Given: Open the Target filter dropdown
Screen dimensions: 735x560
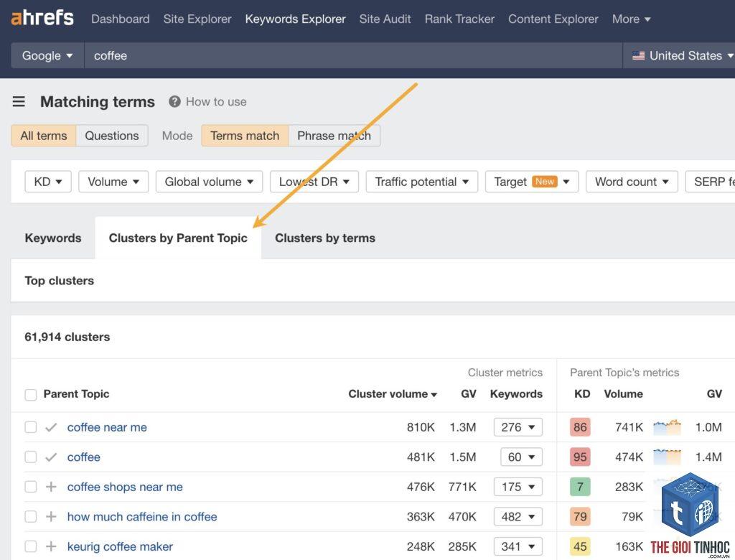Looking at the screenshot, I should (532, 182).
